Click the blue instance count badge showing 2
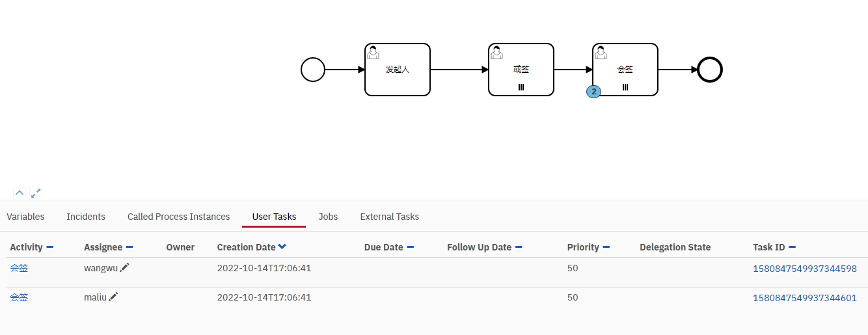Viewport: 868px width, 335px height. tap(593, 92)
